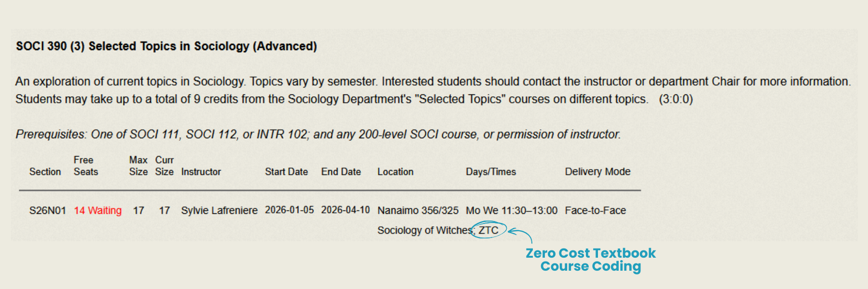868x289 pixels.
Task: Click the Zero Cost Textbook Course Coding label
Action: coord(590,260)
